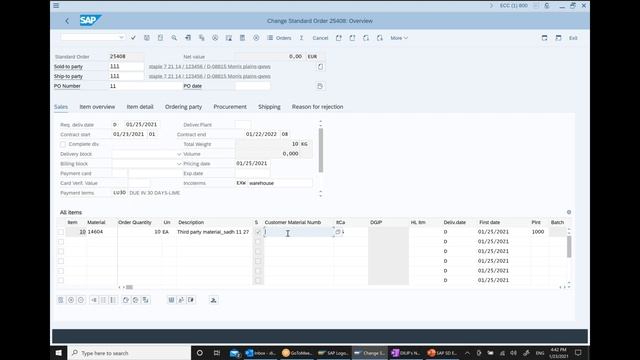The width and height of the screenshot is (640, 360).
Task: Open the Outlook Inbox taskbar button
Action: point(260,353)
